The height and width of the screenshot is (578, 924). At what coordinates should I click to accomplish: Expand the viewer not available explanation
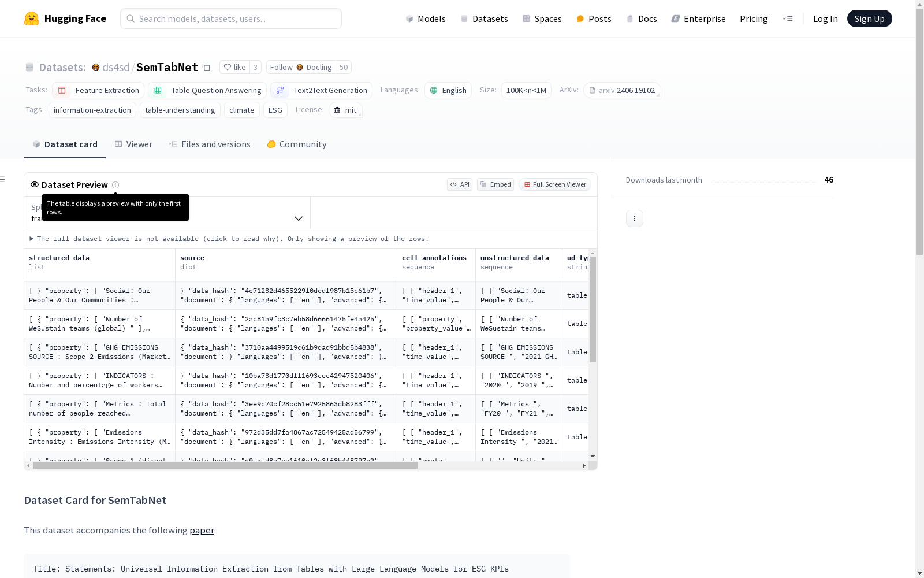click(x=229, y=239)
